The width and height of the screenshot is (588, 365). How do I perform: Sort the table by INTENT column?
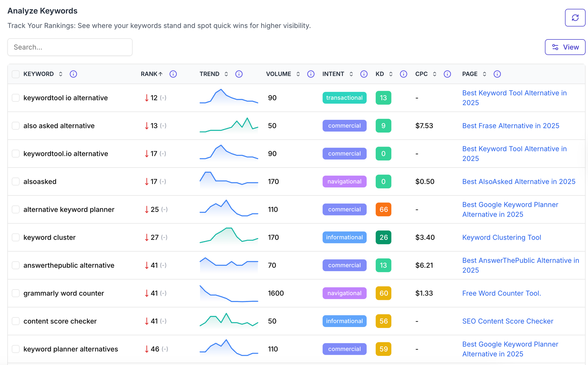pos(351,74)
